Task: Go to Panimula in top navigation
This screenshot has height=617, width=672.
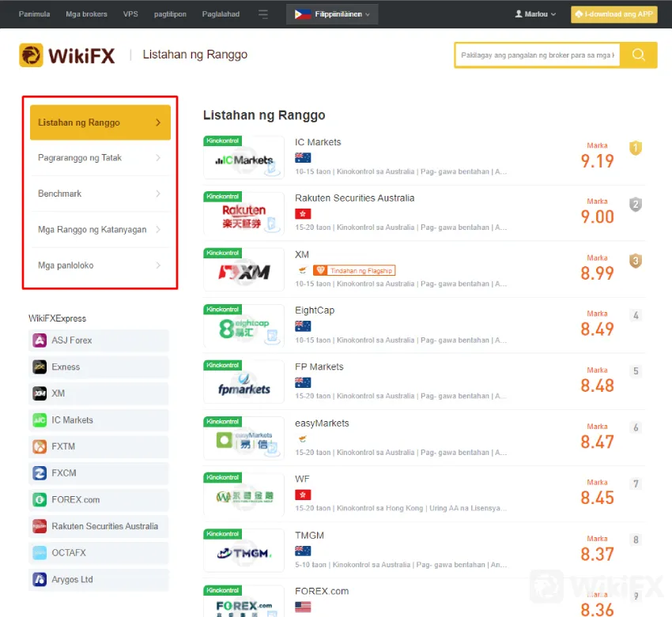Action: point(34,14)
